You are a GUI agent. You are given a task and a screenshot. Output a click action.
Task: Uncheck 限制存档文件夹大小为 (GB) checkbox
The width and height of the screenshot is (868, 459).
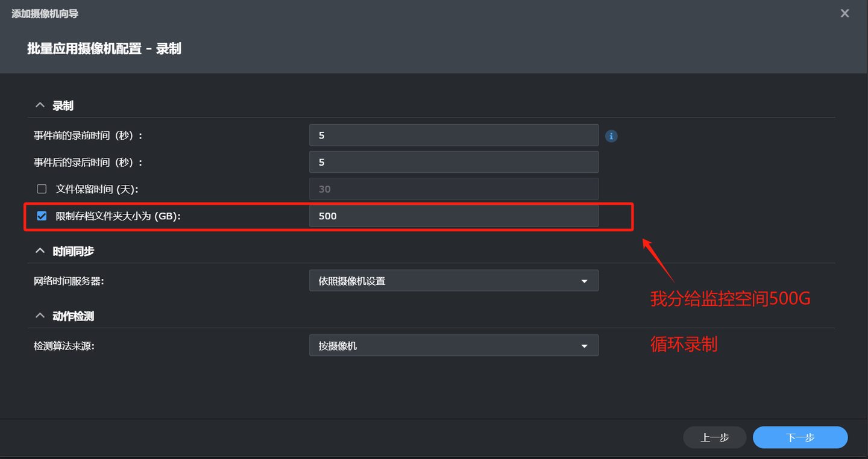(42, 216)
